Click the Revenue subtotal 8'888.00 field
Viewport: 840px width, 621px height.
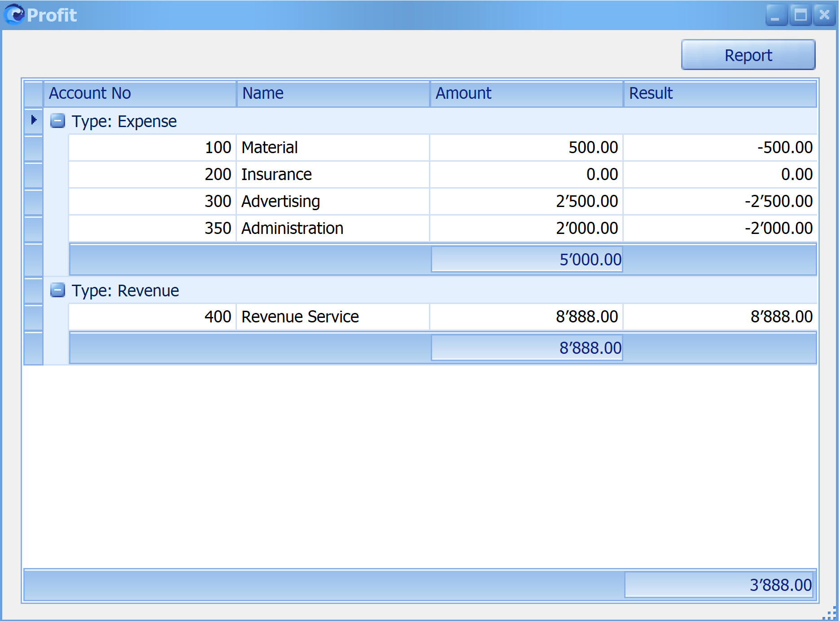point(527,348)
